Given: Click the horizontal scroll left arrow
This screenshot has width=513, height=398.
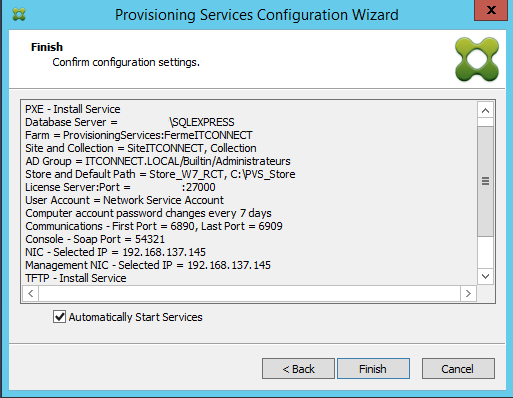Looking at the screenshot, I should click(31, 294).
